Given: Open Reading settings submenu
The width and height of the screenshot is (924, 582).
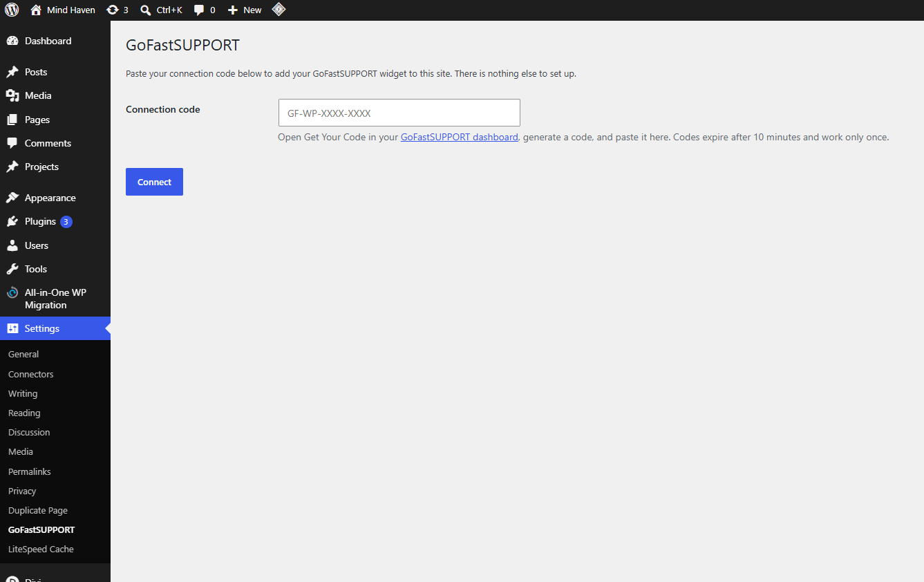Looking at the screenshot, I should (24, 413).
